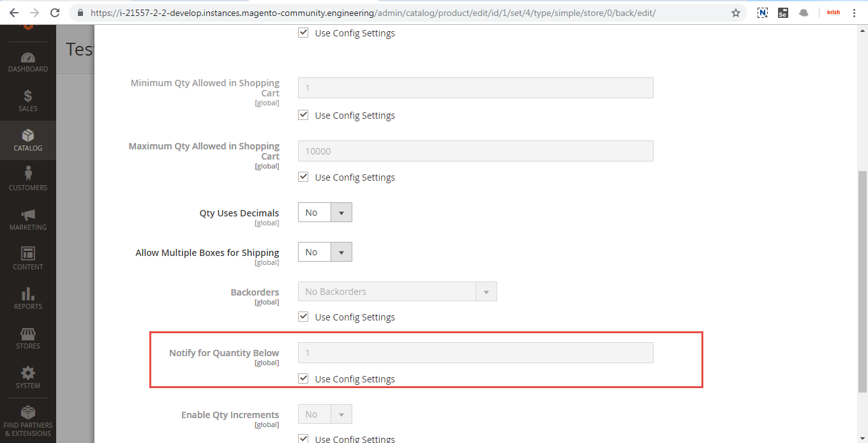
Task: Uncheck Use Config Settings under Maximum Qty Allowed
Action: [304, 177]
